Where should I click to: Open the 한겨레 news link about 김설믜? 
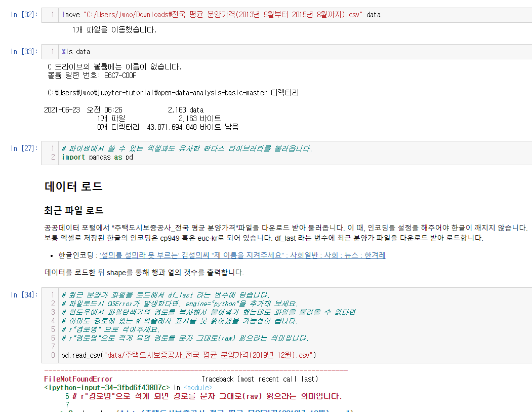[x=242, y=255]
